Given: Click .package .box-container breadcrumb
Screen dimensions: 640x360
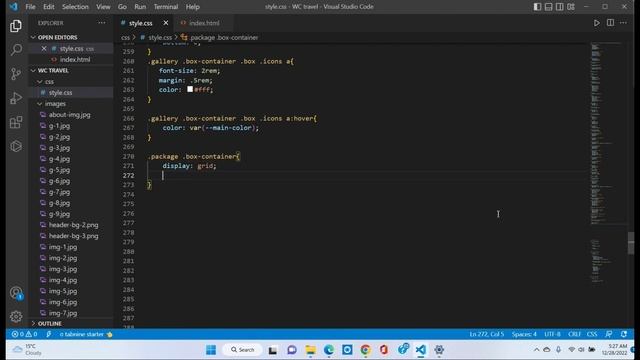Looking at the screenshot, I should [224, 38].
